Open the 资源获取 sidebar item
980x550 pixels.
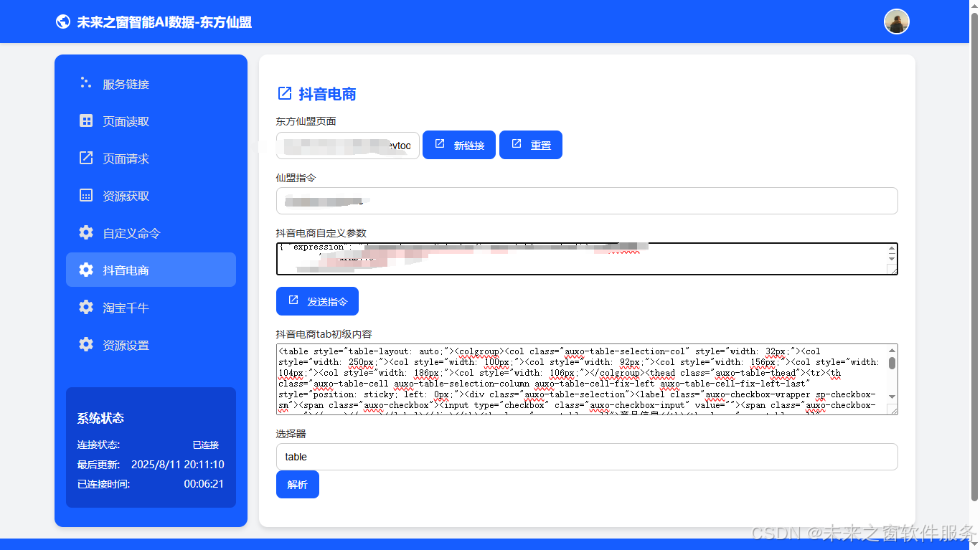151,196
